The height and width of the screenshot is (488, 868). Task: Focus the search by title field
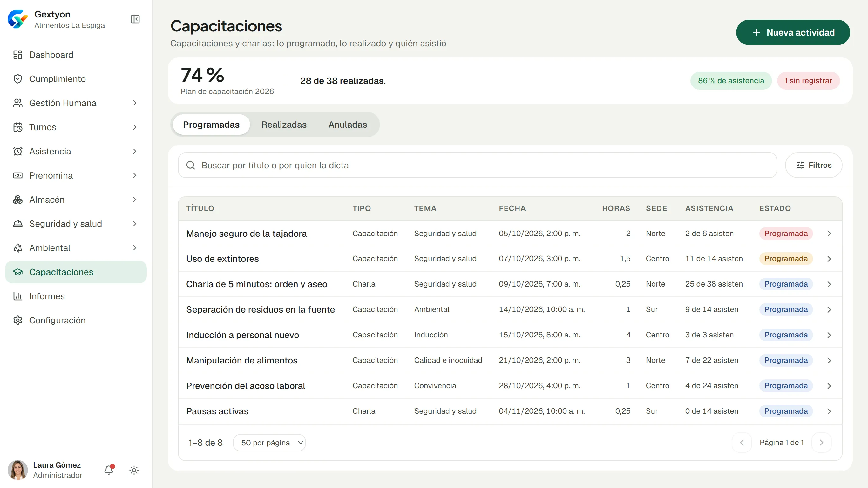[x=478, y=165]
